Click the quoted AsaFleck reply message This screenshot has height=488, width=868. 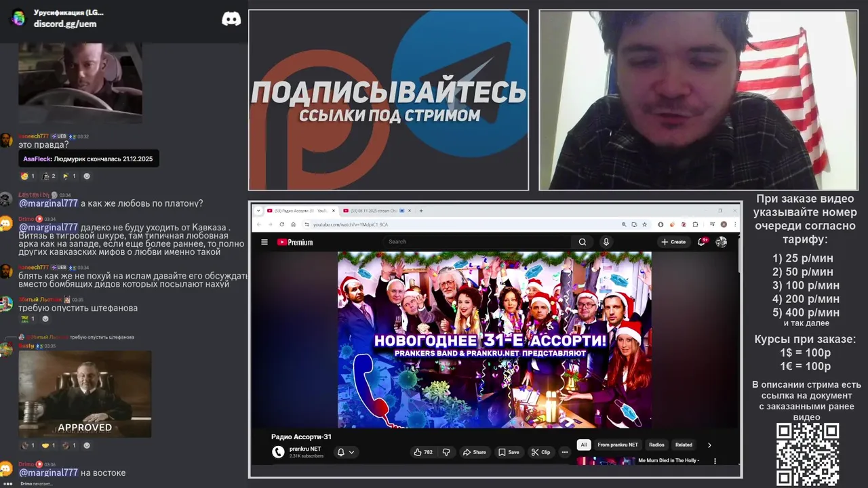(88, 159)
